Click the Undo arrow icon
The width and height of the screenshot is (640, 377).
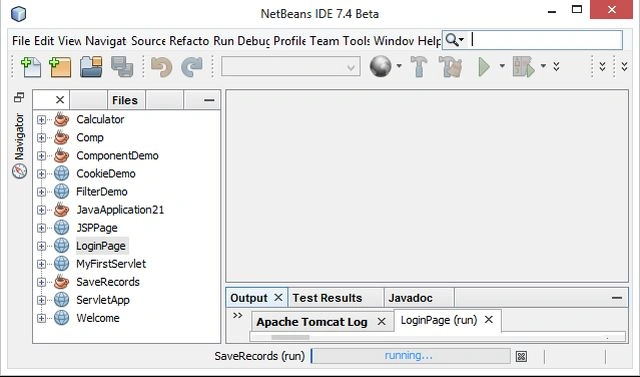(161, 67)
